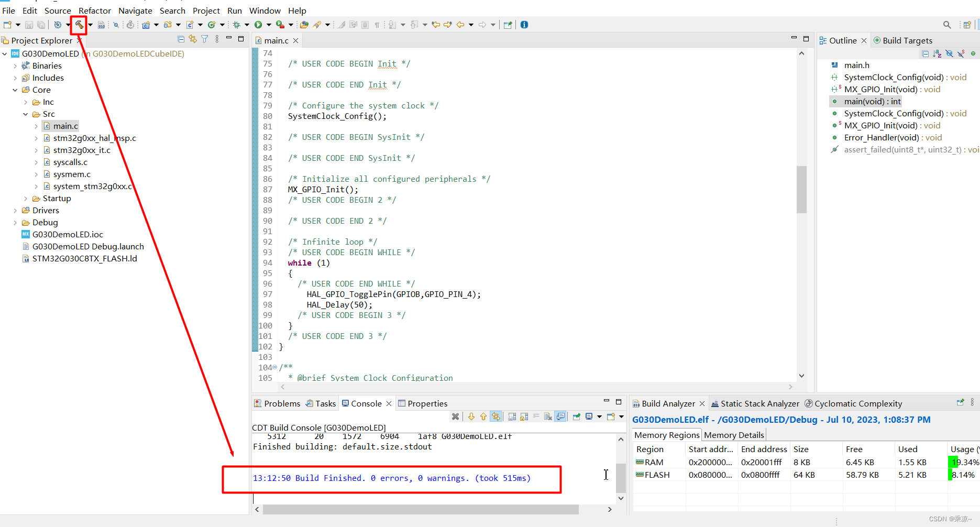Click the Open Perspective icon
The height and width of the screenshot is (527, 980).
[x=967, y=25]
